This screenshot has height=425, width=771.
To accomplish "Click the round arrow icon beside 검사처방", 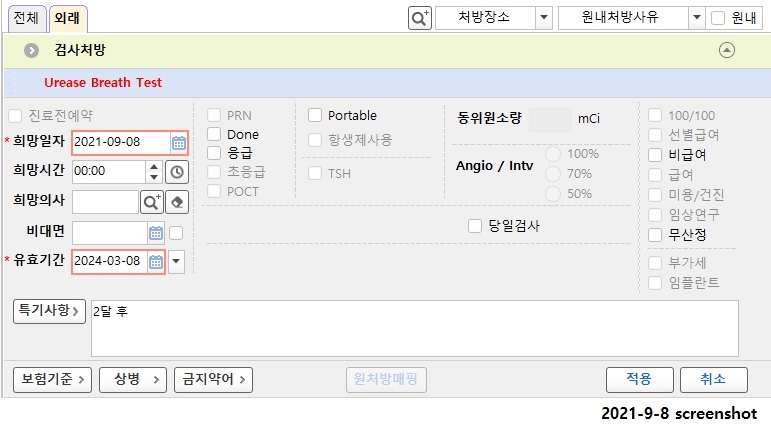I will (31, 50).
